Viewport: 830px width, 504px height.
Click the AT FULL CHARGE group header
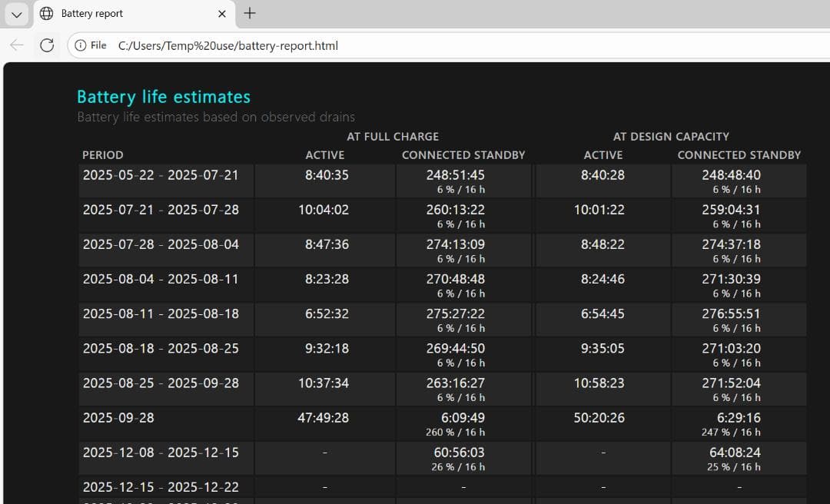(393, 137)
